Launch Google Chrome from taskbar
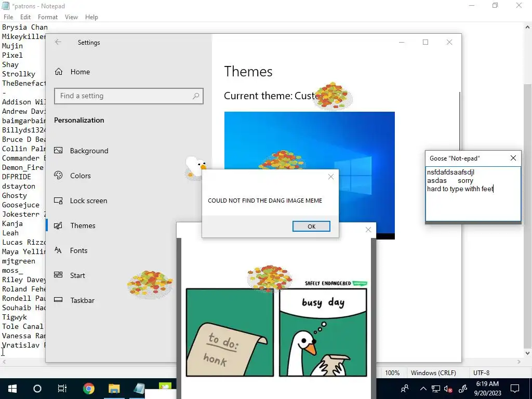This screenshot has width=532, height=399. click(88, 389)
